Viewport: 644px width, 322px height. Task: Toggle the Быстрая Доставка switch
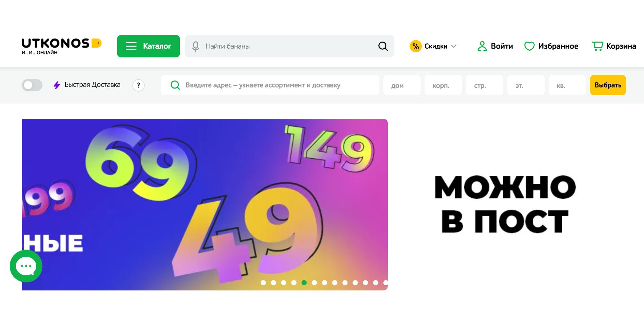click(x=32, y=85)
